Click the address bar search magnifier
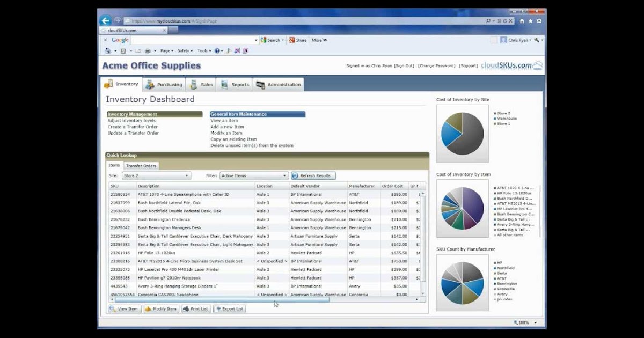This screenshot has width=644, height=338. pyautogui.click(x=488, y=21)
